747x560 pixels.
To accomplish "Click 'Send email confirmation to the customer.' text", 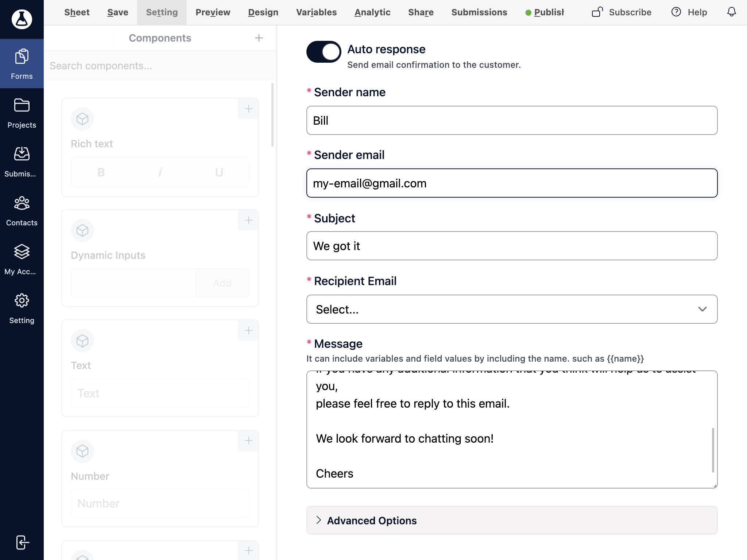I will [434, 65].
